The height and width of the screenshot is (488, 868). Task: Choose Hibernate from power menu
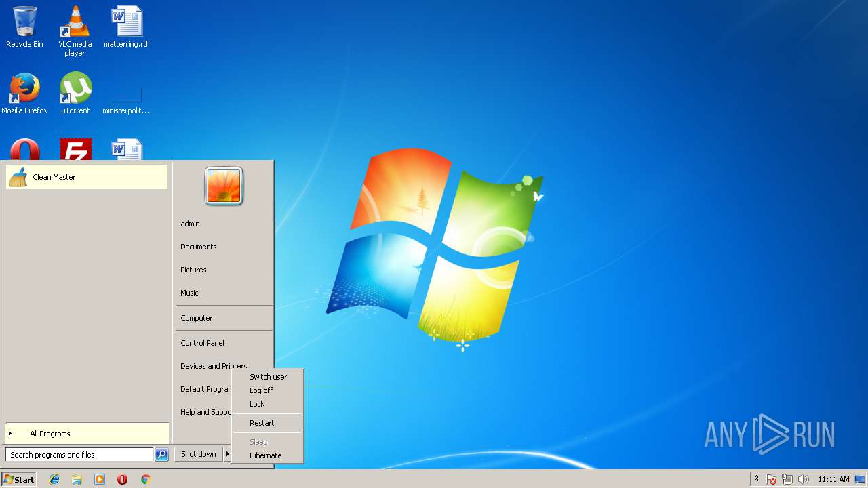[267, 455]
